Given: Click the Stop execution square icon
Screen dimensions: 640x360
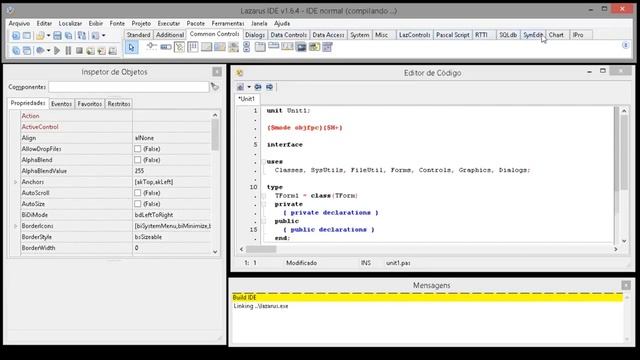Looking at the screenshot, I should (x=79, y=50).
